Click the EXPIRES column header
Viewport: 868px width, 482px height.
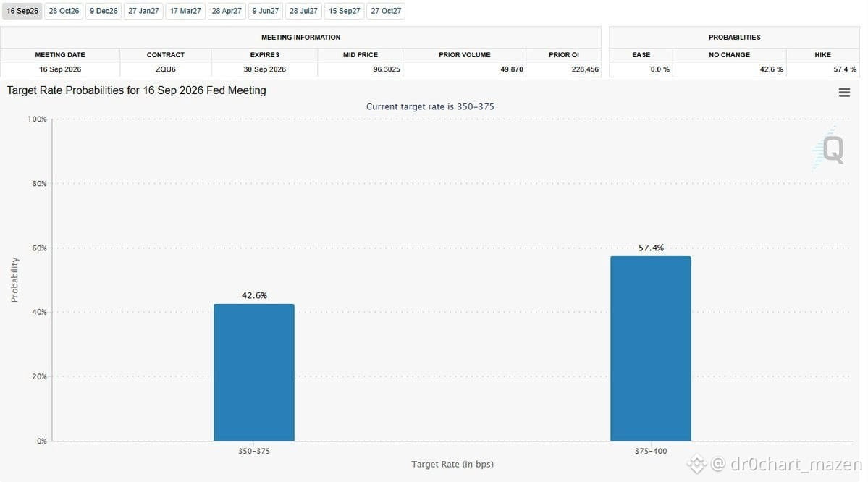265,55
